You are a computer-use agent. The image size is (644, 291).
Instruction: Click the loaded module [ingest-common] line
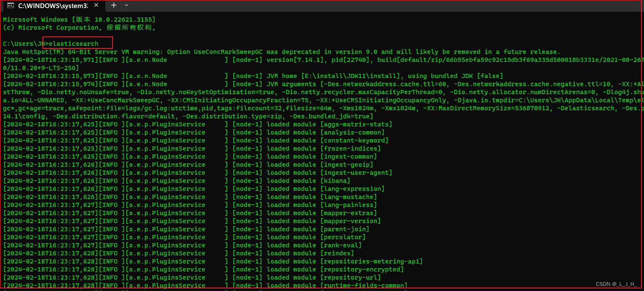(190, 157)
